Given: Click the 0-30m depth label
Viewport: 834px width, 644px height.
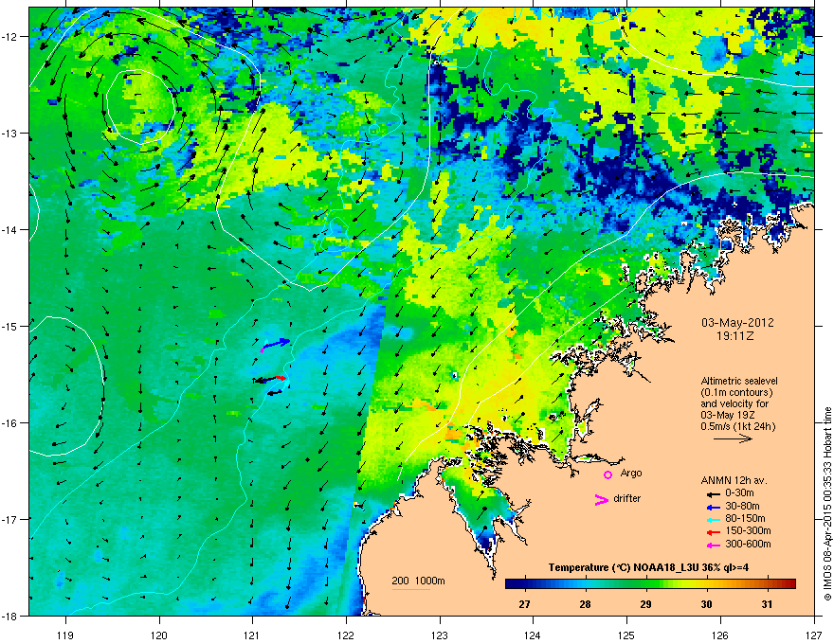Looking at the screenshot, I should pos(739,493).
